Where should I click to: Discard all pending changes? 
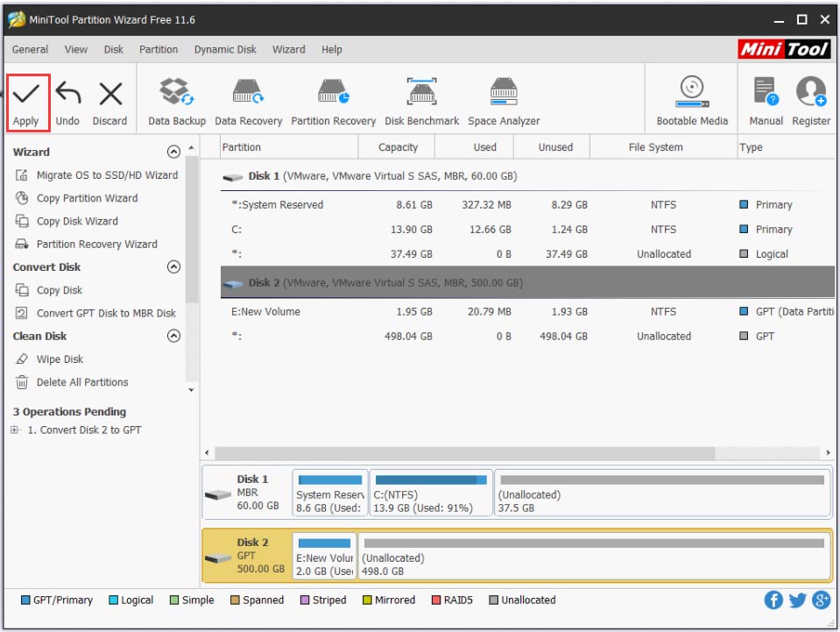click(x=109, y=103)
